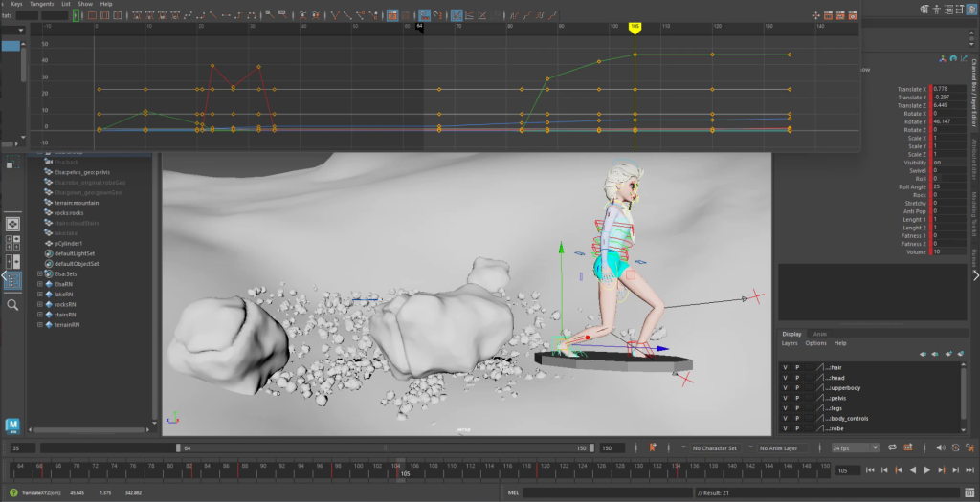This screenshot has width=980, height=502.
Task: Select terrain:mountain in the Outliner
Action: 77,203
